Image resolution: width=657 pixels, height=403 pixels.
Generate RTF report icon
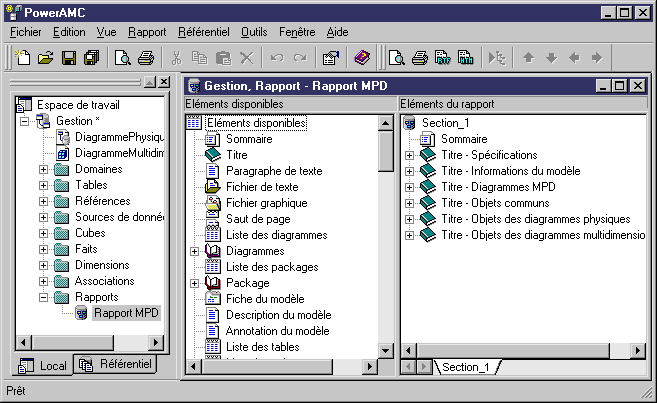point(442,58)
